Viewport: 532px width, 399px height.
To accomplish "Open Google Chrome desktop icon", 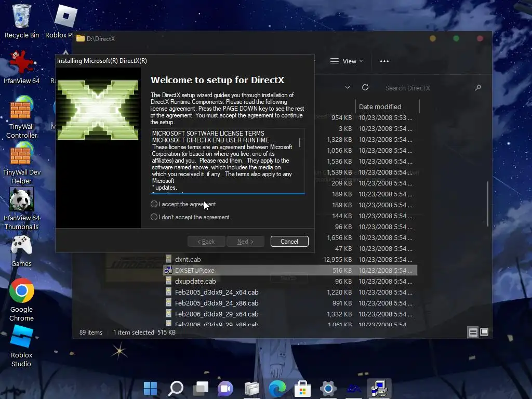I will (22, 300).
